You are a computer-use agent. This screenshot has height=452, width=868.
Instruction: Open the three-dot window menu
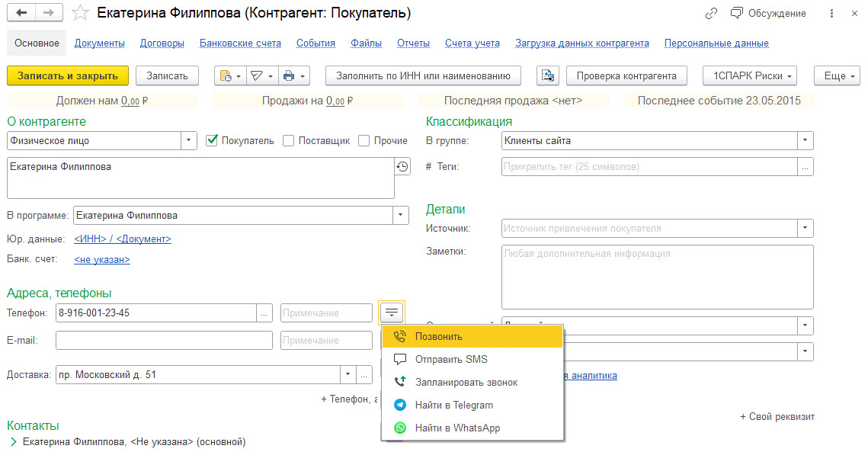[x=831, y=13]
